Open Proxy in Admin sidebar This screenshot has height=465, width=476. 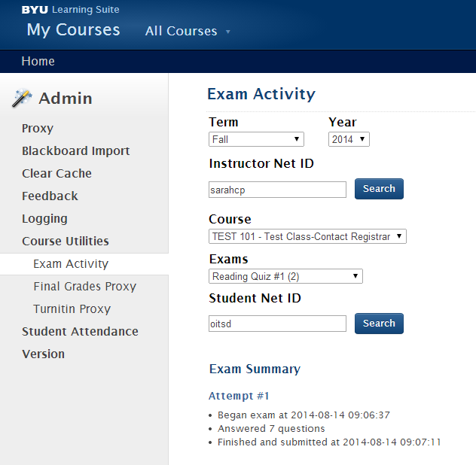[38, 129]
